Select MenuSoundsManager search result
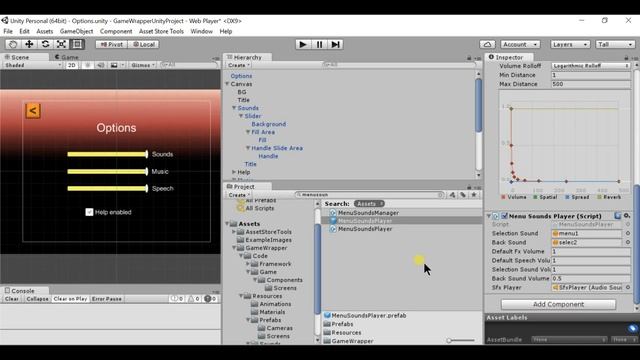640x360 pixels. [368, 213]
